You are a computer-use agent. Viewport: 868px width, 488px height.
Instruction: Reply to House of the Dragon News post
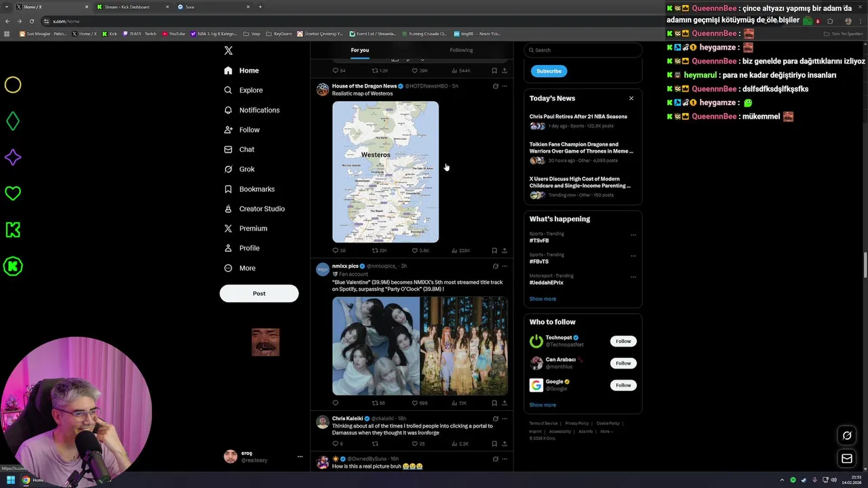pos(338,251)
